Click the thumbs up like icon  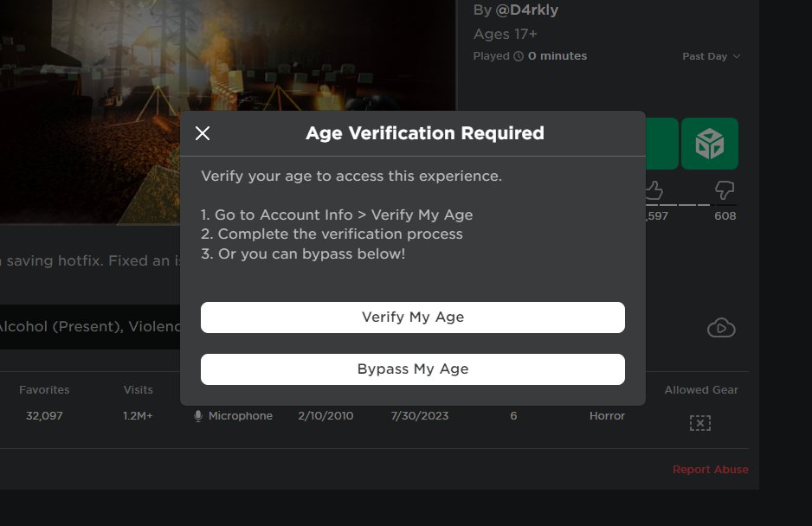pyautogui.click(x=654, y=190)
